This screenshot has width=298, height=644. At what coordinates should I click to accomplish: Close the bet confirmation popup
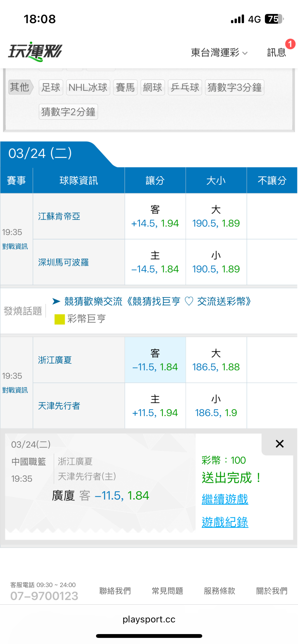tap(280, 444)
